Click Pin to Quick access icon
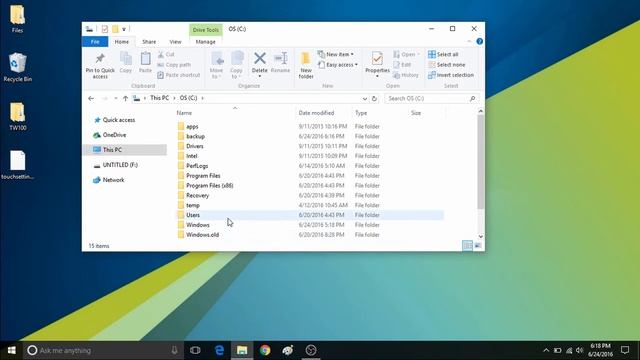 [100, 58]
